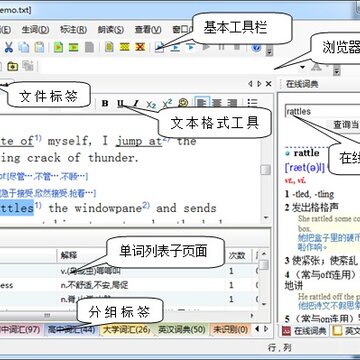
Task: Click the gray Stop button in toolbar
Action: (x=237, y=47)
